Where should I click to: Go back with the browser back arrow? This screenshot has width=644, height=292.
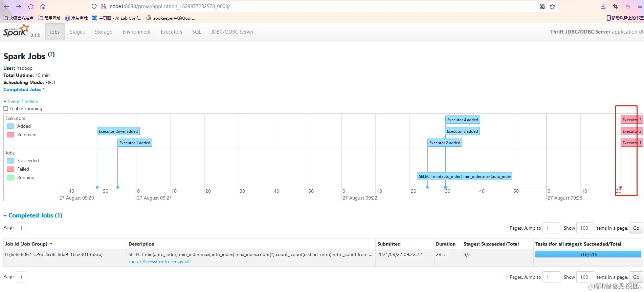click(x=6, y=6)
